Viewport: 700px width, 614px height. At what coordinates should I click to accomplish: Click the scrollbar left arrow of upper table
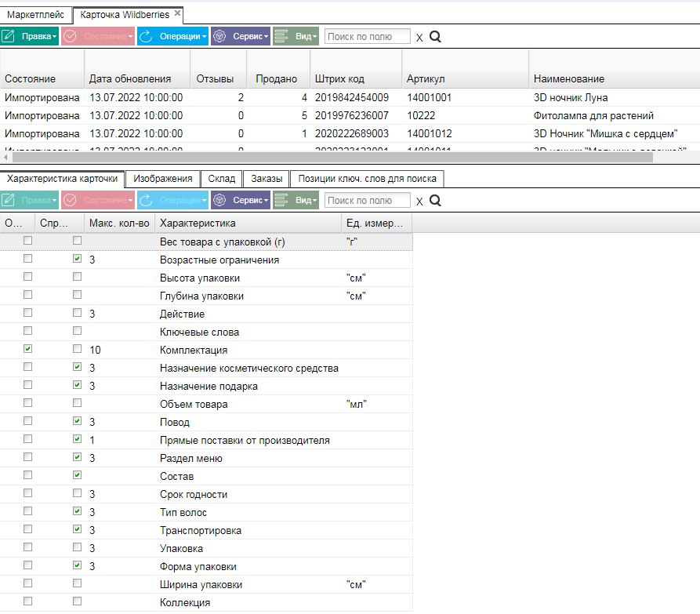point(5,157)
